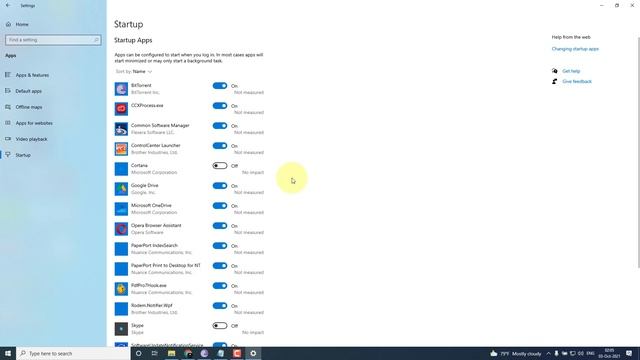Disable PaperPort IndexSearch startup toggle

[x=220, y=246]
